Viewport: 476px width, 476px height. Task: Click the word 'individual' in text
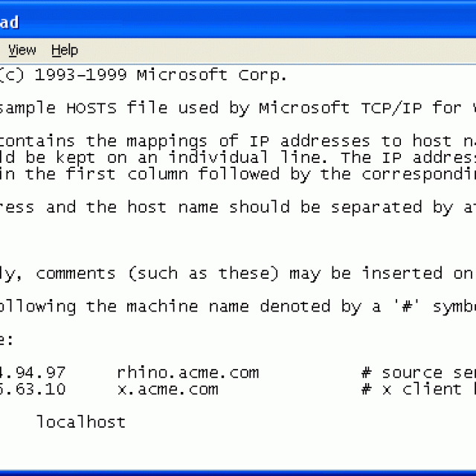[218, 157]
